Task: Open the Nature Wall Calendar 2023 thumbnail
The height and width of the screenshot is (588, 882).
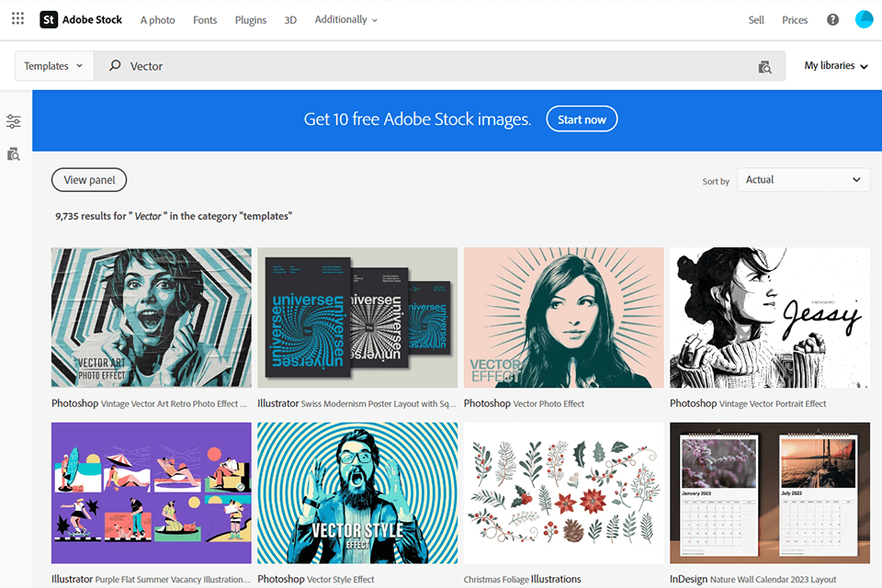Action: (x=770, y=492)
